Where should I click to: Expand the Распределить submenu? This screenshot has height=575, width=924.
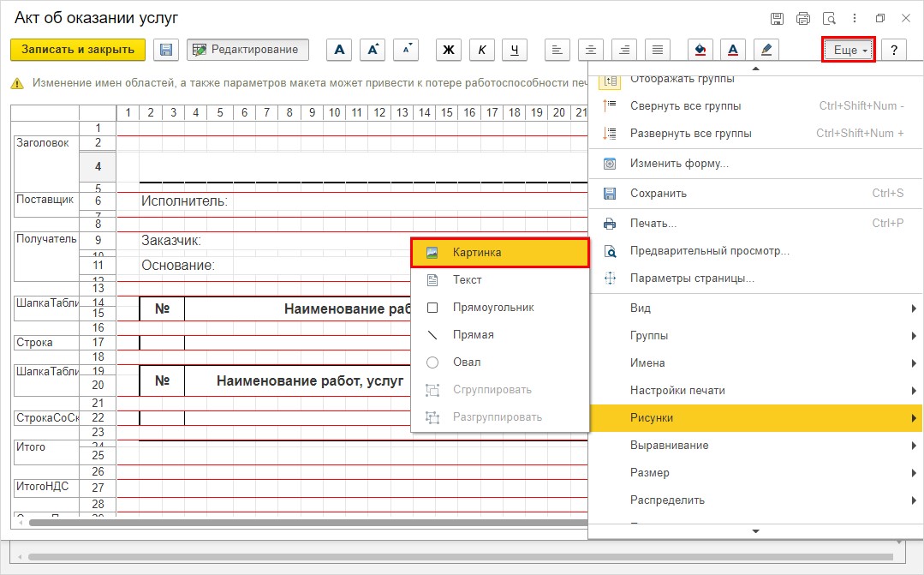coord(755,500)
